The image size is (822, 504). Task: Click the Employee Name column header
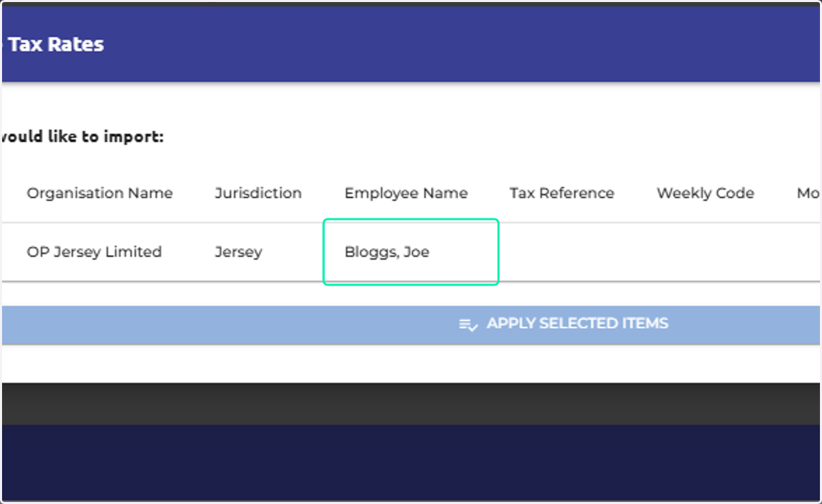point(406,194)
